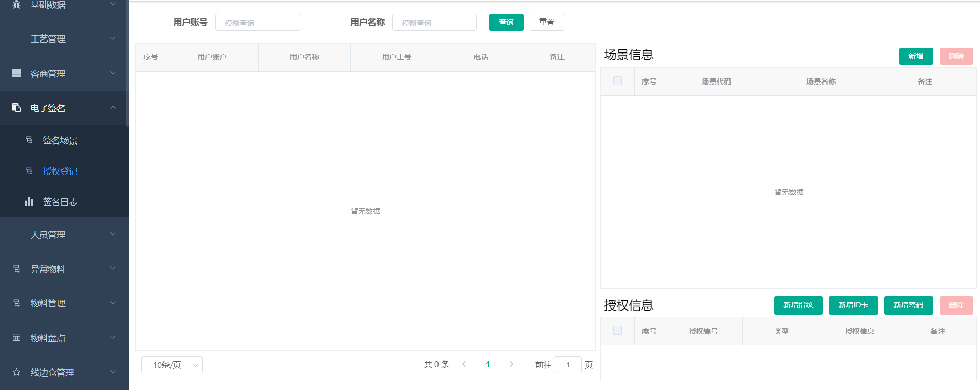This screenshot has width=980, height=390.
Task: Click the bug icon beside 基础数据
Action: (16, 4)
